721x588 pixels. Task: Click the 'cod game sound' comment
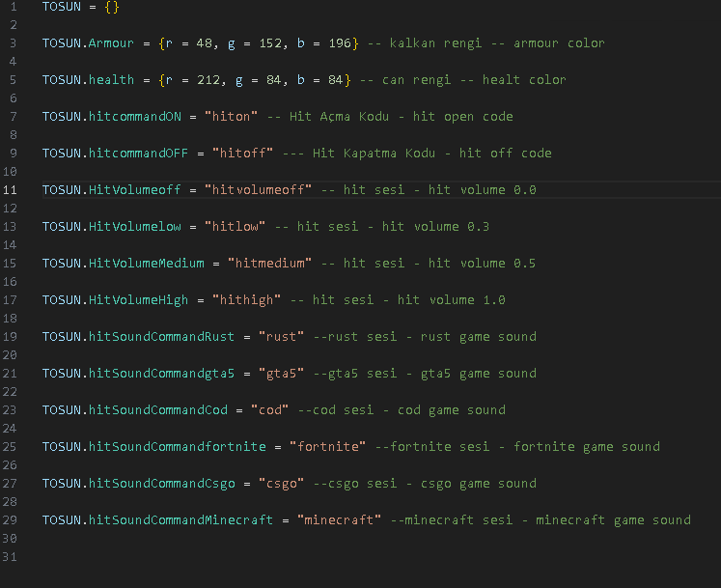point(451,410)
